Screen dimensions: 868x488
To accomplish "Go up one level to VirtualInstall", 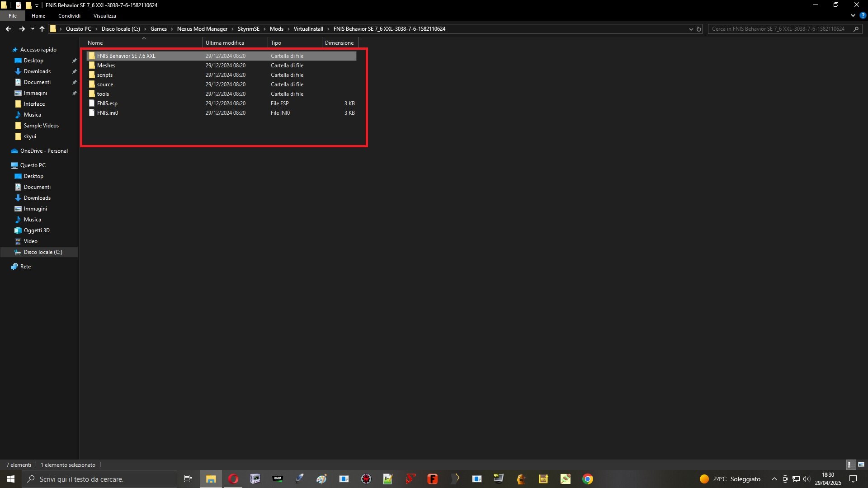I will [x=42, y=29].
